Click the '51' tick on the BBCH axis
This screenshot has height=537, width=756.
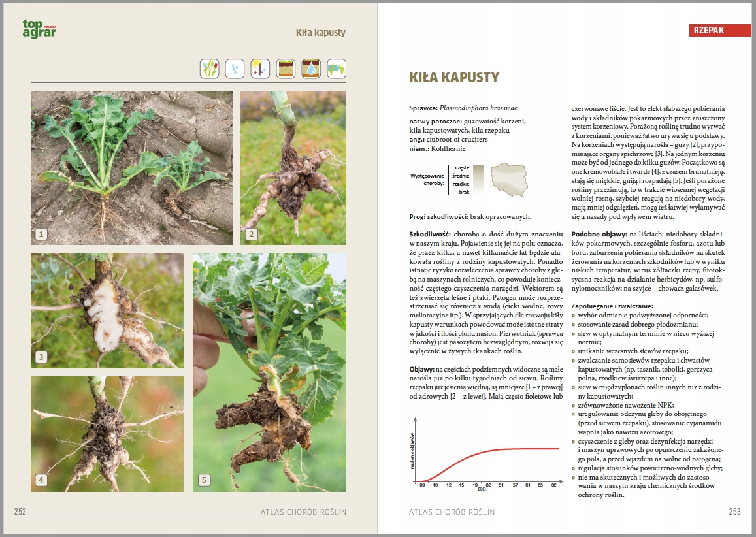pyautogui.click(x=501, y=485)
